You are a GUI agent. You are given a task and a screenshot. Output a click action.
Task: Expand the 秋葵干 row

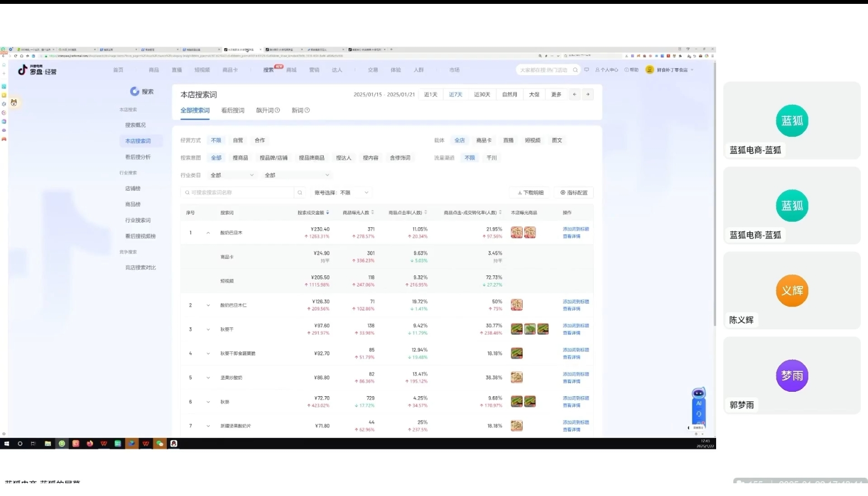pos(208,330)
